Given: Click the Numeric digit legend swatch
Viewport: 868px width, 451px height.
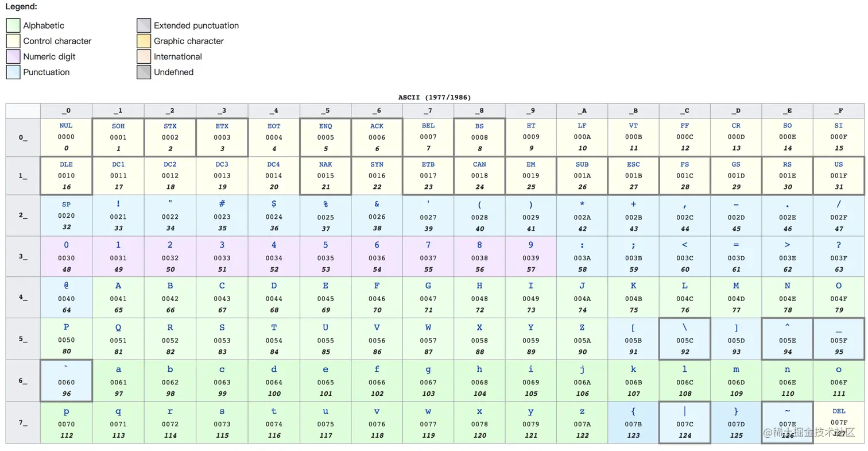Looking at the screenshot, I should tap(13, 56).
